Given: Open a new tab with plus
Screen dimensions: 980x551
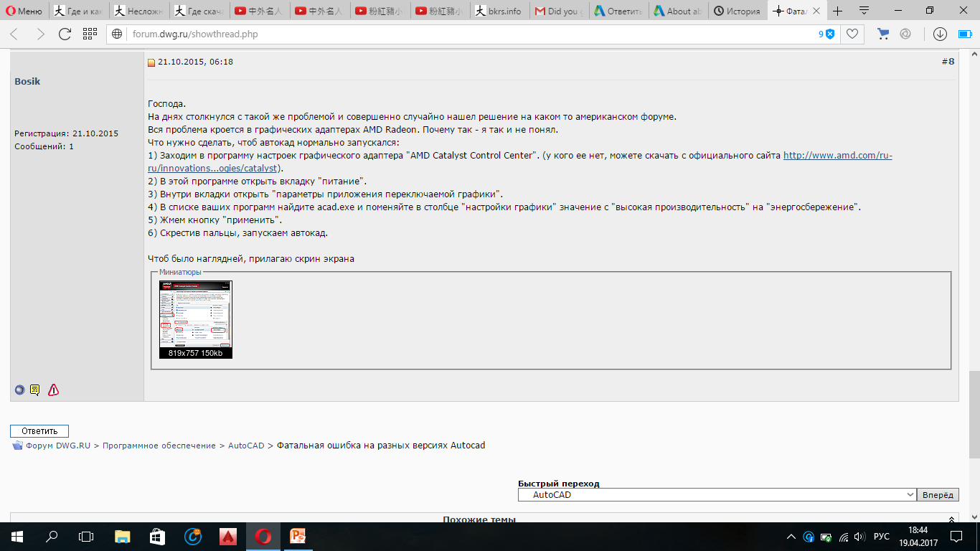Looking at the screenshot, I should coord(837,11).
